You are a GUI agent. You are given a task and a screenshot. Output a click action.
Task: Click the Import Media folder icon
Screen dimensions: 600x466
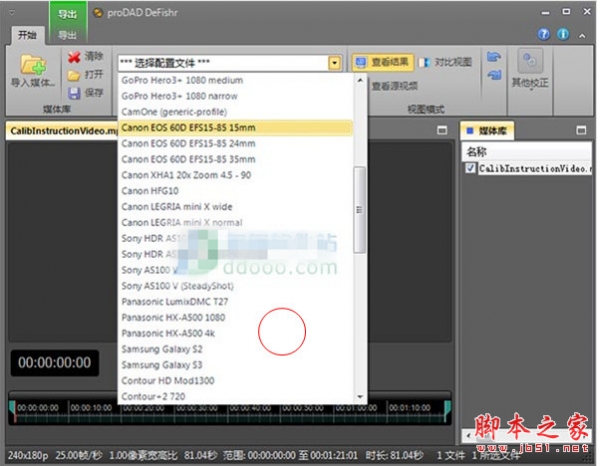click(34, 64)
